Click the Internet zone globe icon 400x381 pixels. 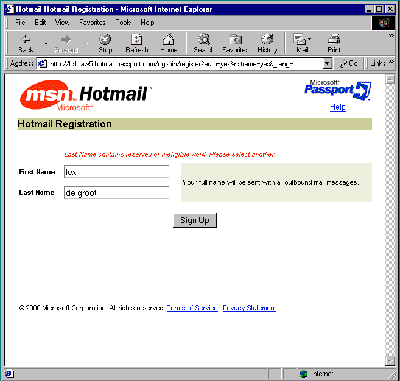click(x=303, y=374)
